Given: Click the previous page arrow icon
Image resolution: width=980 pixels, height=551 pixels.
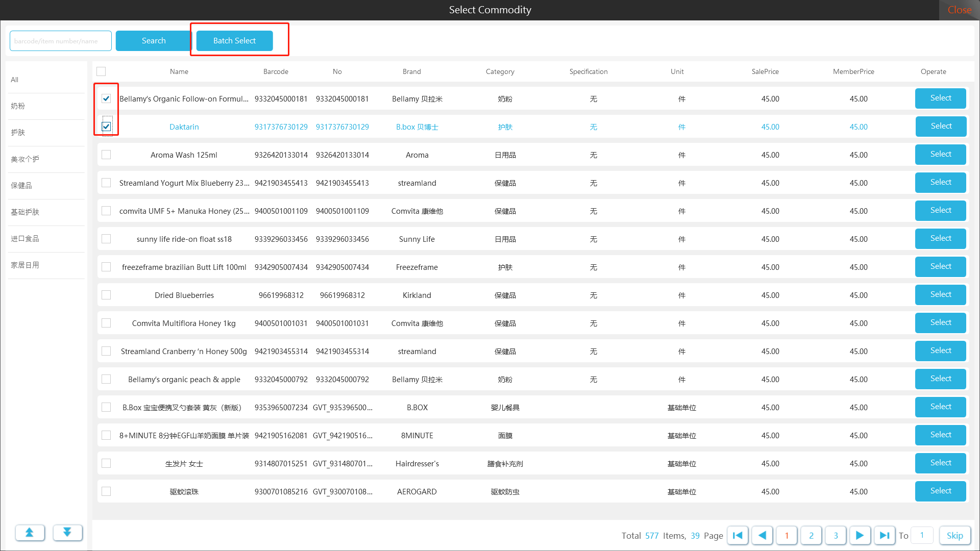Looking at the screenshot, I should tap(762, 535).
